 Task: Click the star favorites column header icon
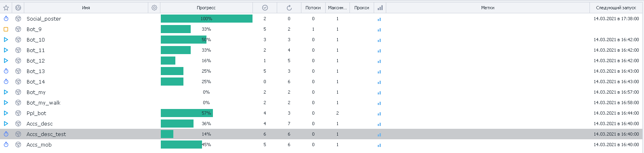click(x=6, y=8)
